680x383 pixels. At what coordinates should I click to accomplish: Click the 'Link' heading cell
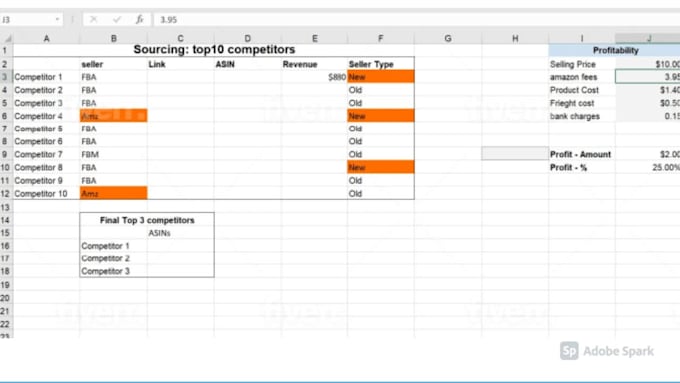point(180,64)
